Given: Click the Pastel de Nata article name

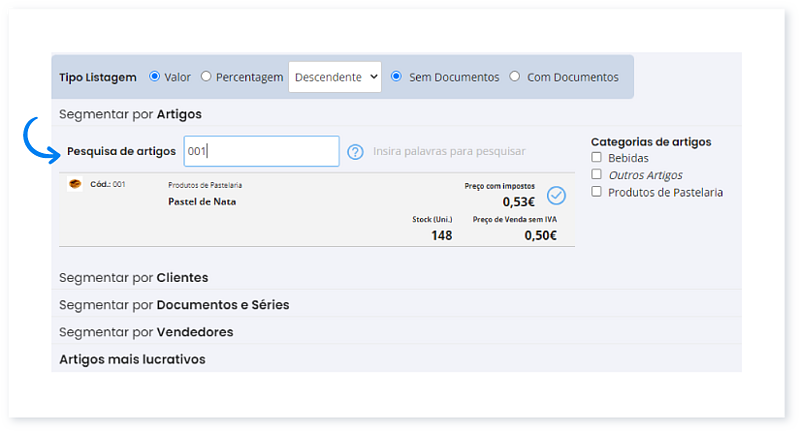Looking at the screenshot, I should 203,201.
